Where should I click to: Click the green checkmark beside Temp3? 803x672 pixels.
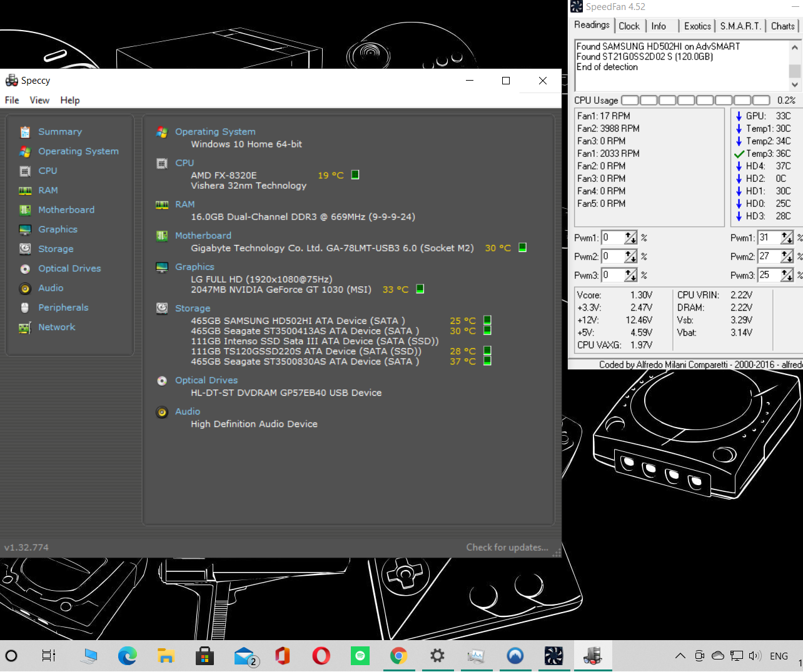tap(739, 154)
